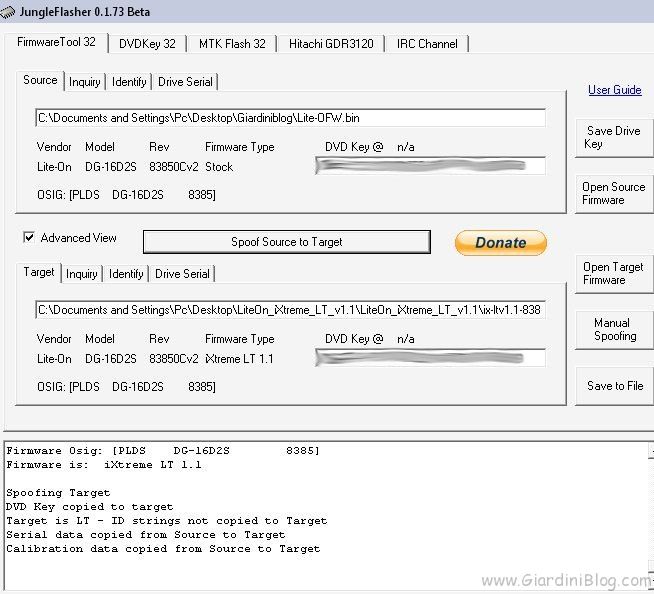Image resolution: width=654 pixels, height=594 pixels.
Task: Click the target OSIG text line
Action: click(126, 387)
